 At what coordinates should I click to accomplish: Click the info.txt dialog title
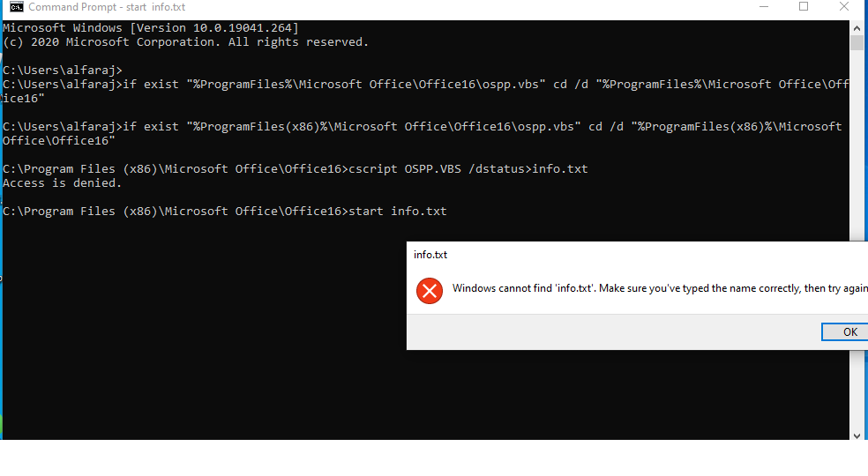tap(430, 255)
